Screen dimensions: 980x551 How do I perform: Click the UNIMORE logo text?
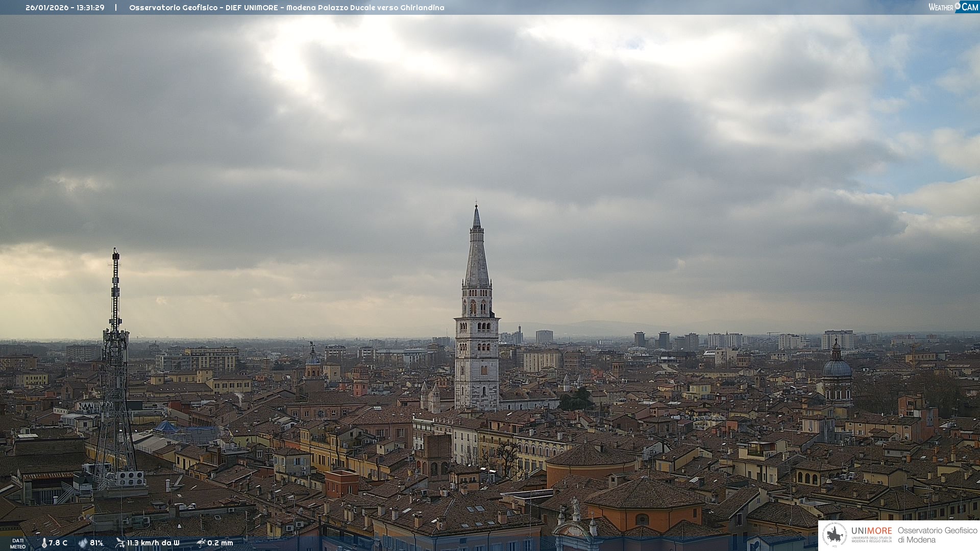pyautogui.click(x=871, y=531)
